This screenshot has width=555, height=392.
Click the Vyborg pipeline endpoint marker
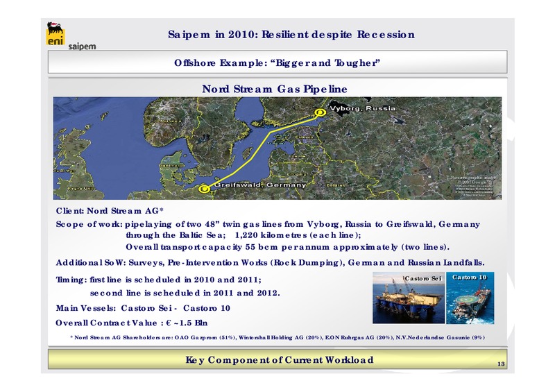(x=321, y=112)
